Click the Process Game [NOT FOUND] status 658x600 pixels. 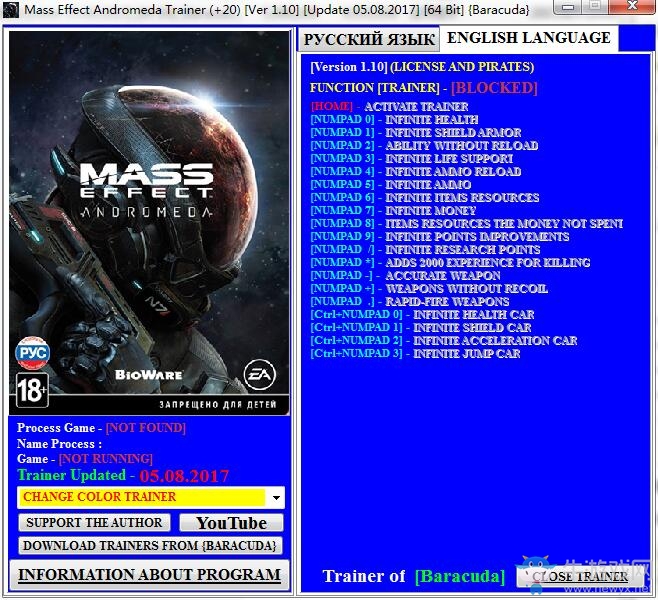[x=101, y=428]
